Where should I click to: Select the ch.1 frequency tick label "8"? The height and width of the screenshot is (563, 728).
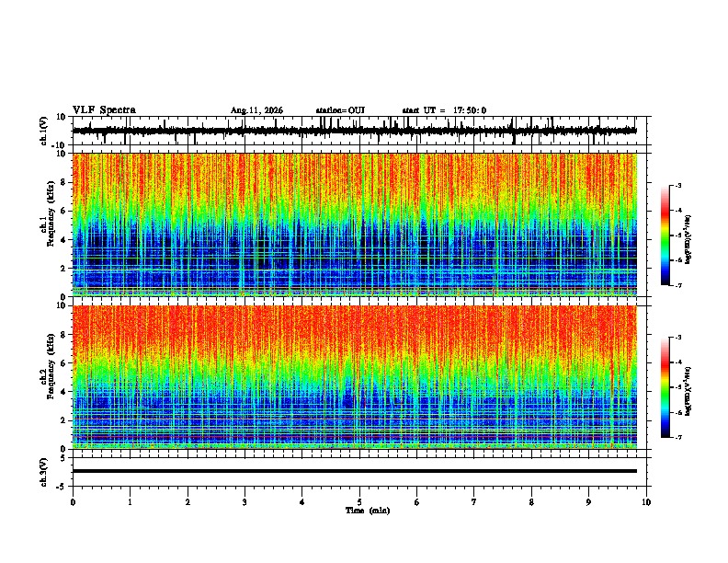click(63, 182)
